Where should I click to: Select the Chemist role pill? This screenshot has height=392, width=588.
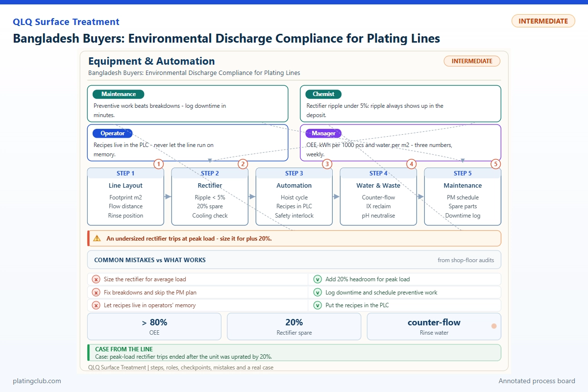coord(323,94)
